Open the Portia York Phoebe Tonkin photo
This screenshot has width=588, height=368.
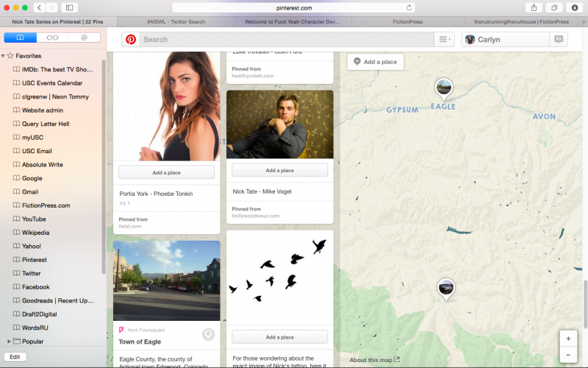click(x=167, y=106)
